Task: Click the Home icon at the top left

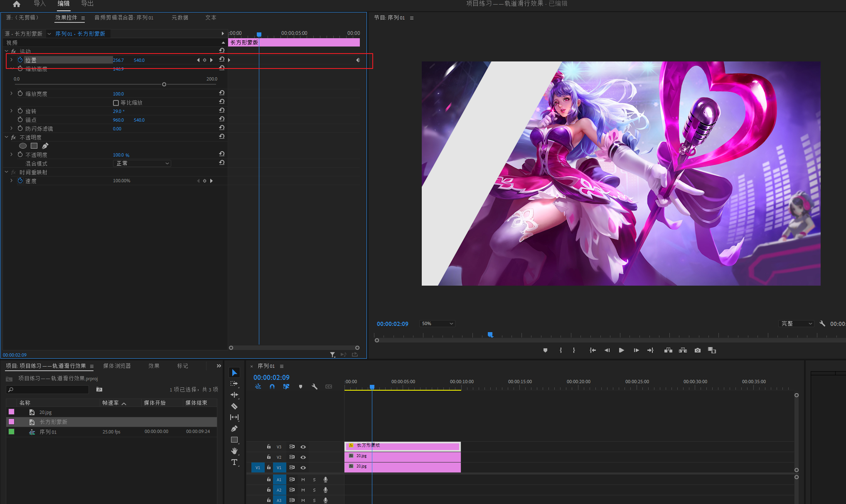Action: coord(17,4)
